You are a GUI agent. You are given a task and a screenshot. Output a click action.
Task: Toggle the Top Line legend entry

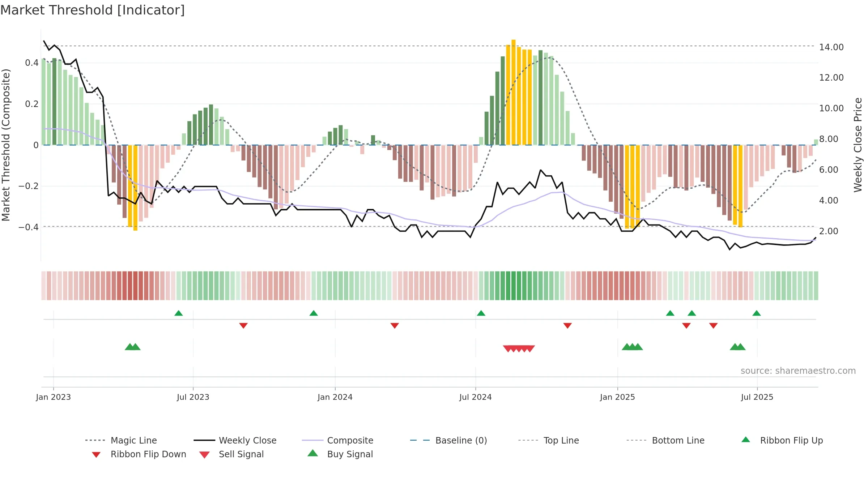pyautogui.click(x=549, y=440)
